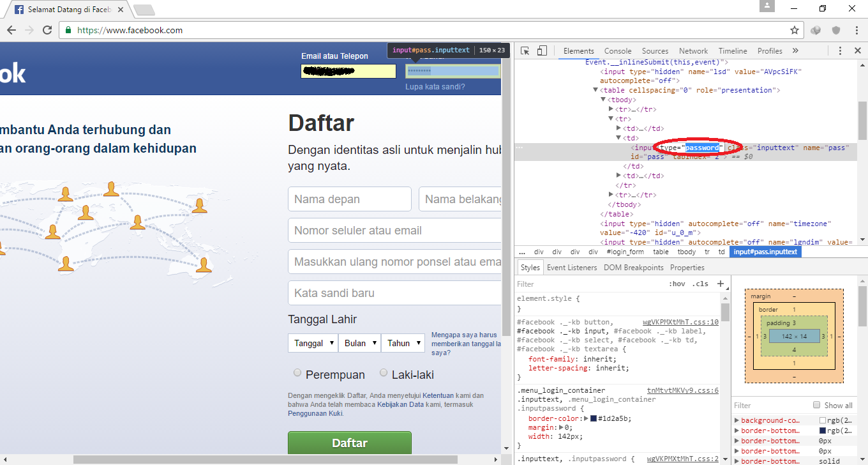Switch to the Sources tab
The image size is (868, 465).
(655, 51)
